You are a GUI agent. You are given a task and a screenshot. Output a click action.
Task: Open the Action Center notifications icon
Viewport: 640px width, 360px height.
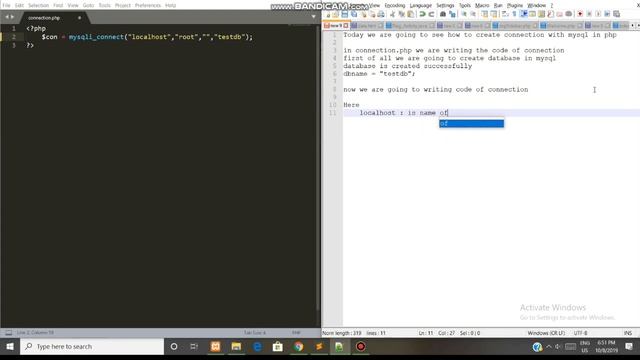(x=629, y=347)
